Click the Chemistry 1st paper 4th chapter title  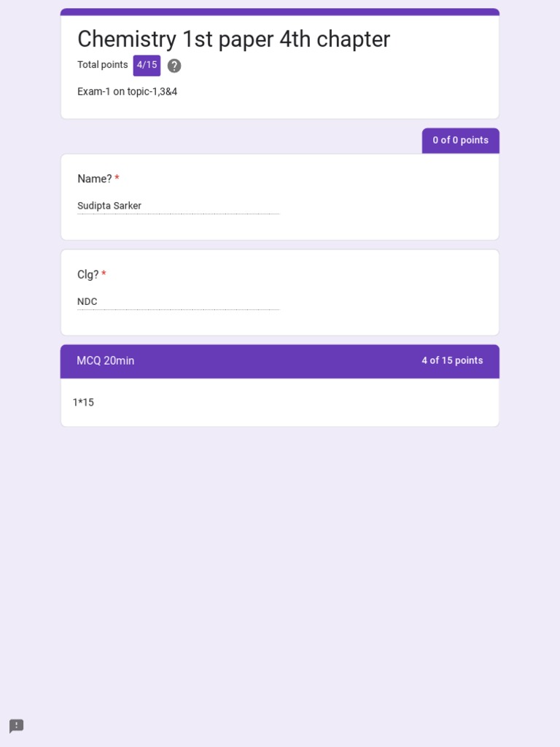point(233,39)
